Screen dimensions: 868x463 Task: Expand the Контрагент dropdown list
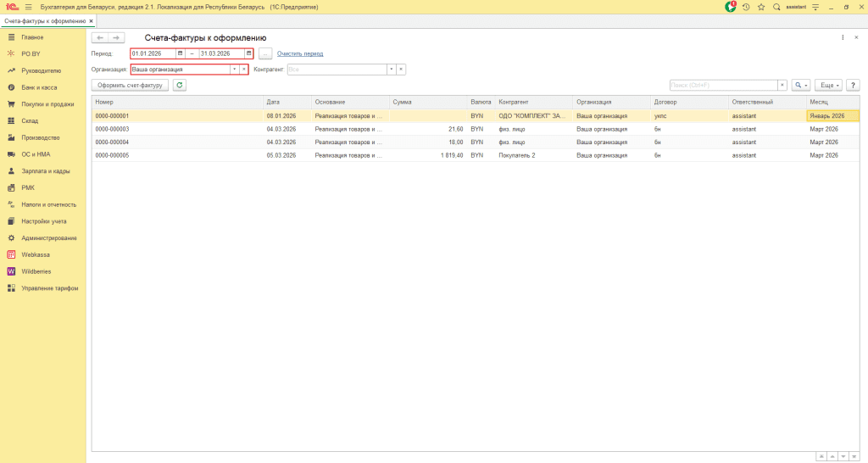(391, 70)
